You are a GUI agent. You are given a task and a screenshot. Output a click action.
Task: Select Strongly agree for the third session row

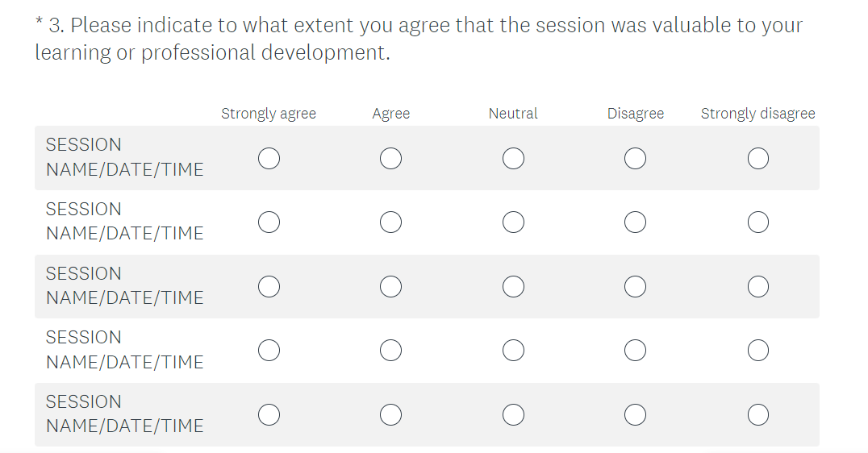269,286
